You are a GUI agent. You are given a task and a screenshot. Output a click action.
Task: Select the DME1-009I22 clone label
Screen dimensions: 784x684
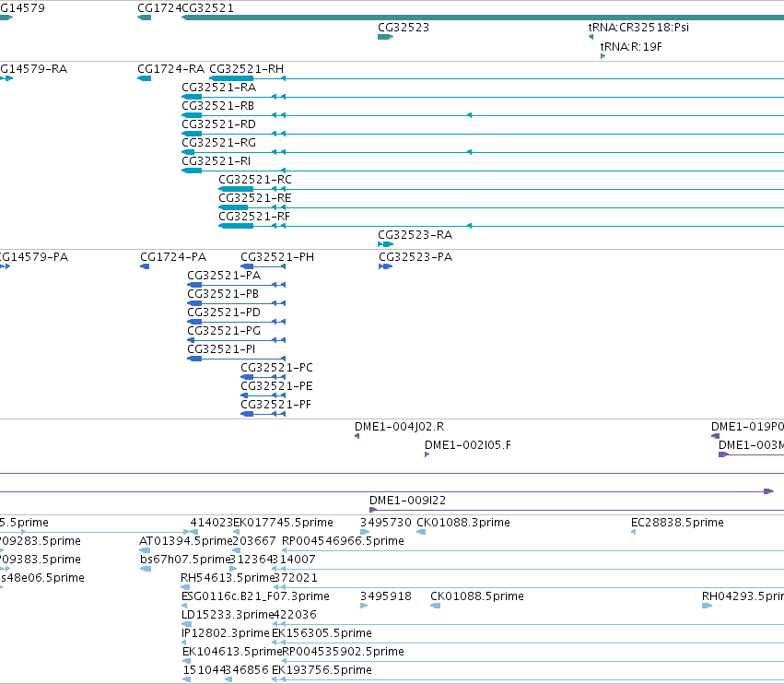click(x=407, y=500)
